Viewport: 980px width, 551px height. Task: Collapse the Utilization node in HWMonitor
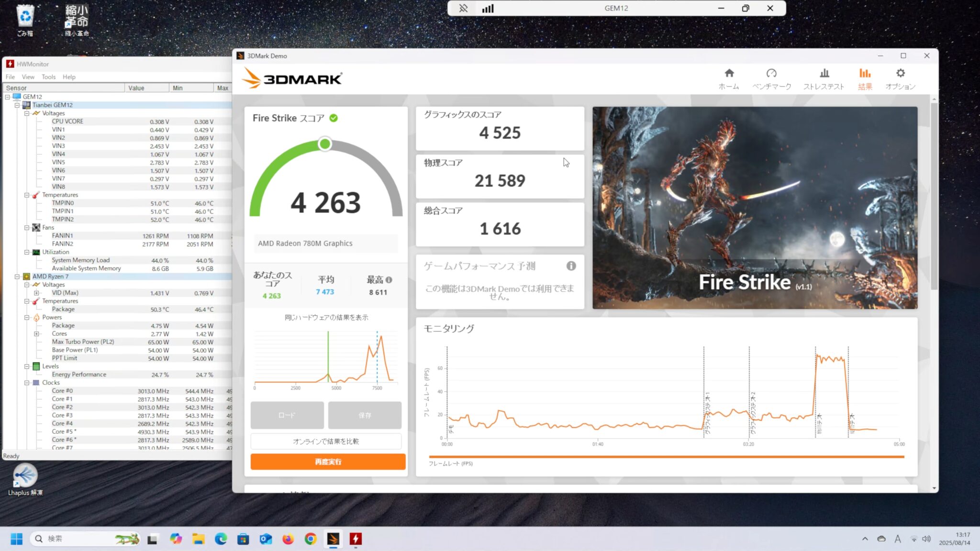coord(27,252)
